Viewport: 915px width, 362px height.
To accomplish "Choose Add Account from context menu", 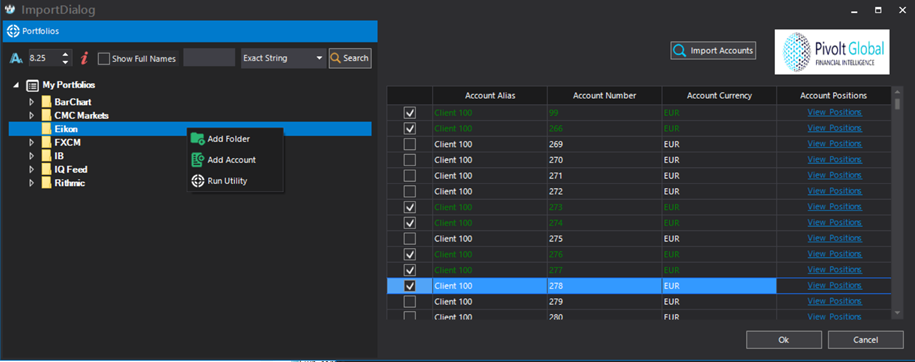I will tap(235, 160).
